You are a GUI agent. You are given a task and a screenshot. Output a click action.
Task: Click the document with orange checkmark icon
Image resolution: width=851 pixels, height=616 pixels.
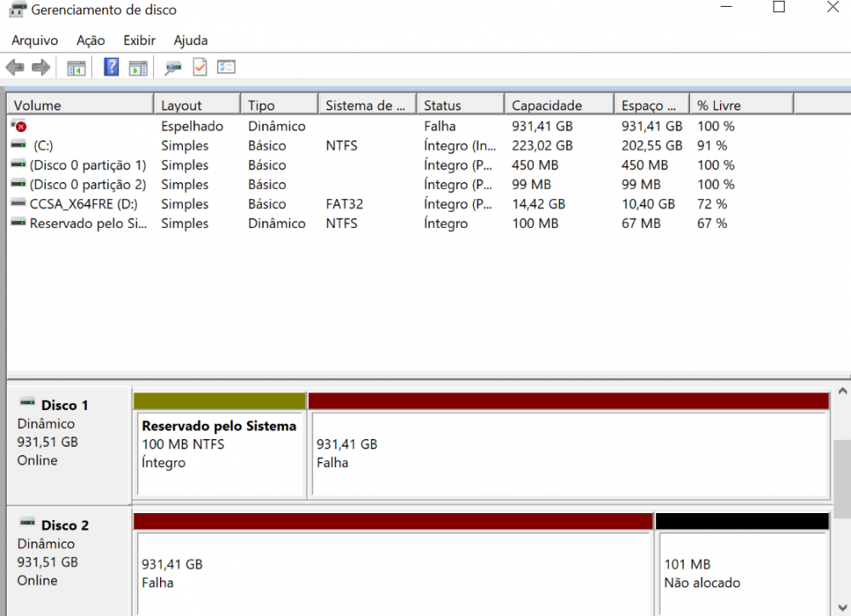[200, 67]
